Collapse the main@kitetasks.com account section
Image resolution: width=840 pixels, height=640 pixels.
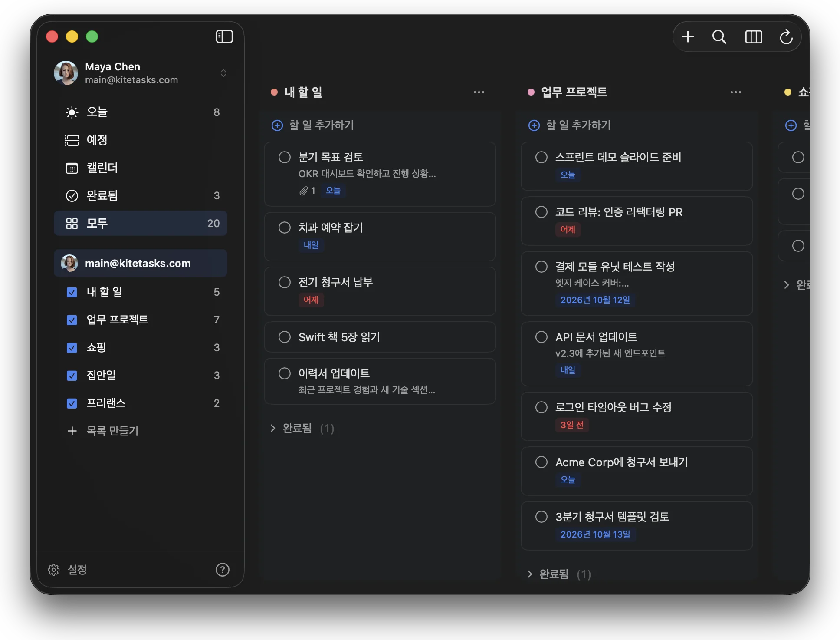click(x=141, y=263)
